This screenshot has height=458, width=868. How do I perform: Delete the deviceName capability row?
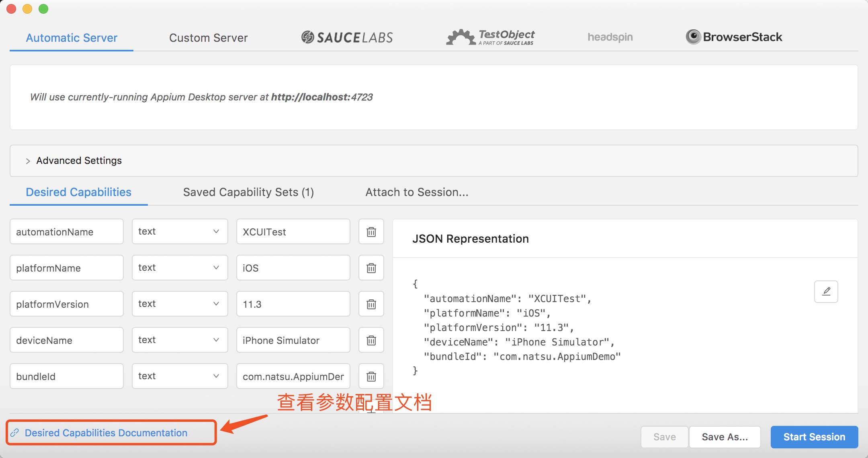371,340
